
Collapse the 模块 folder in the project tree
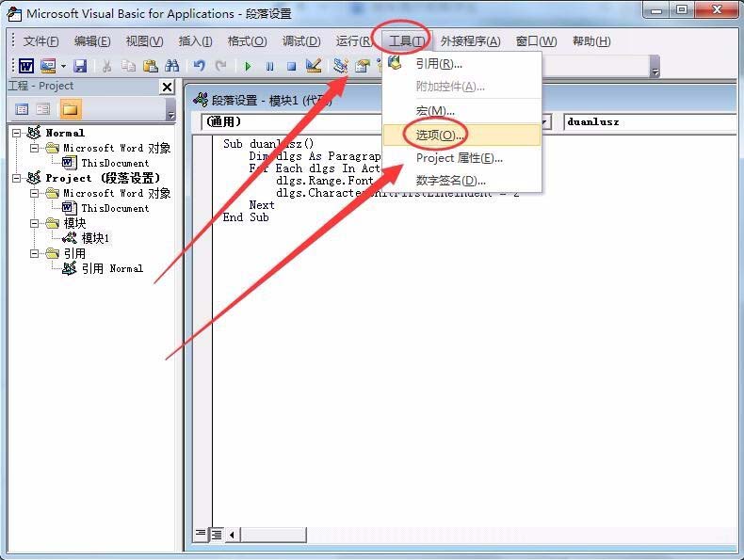point(35,223)
